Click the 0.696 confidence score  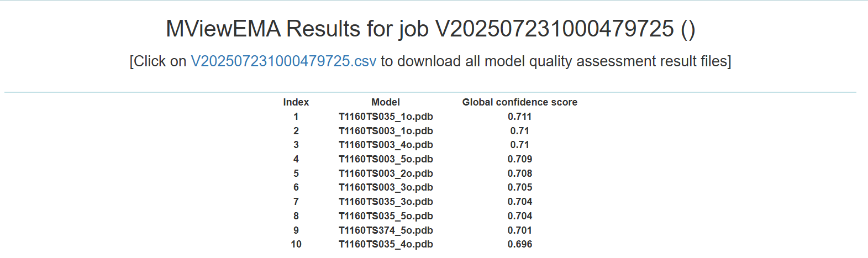[519, 244]
